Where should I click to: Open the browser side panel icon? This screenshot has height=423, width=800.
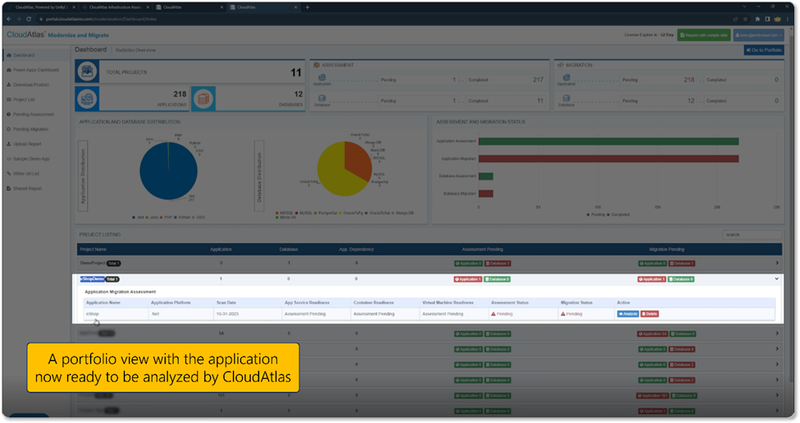click(x=767, y=19)
